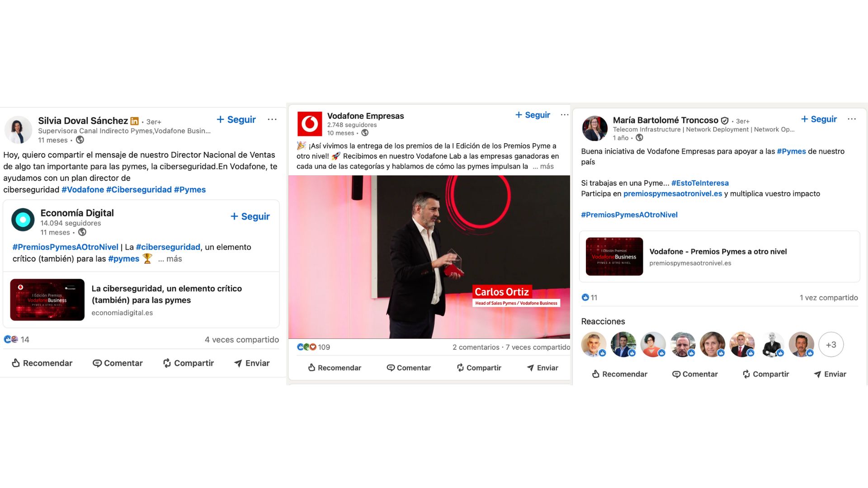Show the +3 more reactions
Image resolution: width=868 pixels, height=488 pixels.
tap(831, 345)
